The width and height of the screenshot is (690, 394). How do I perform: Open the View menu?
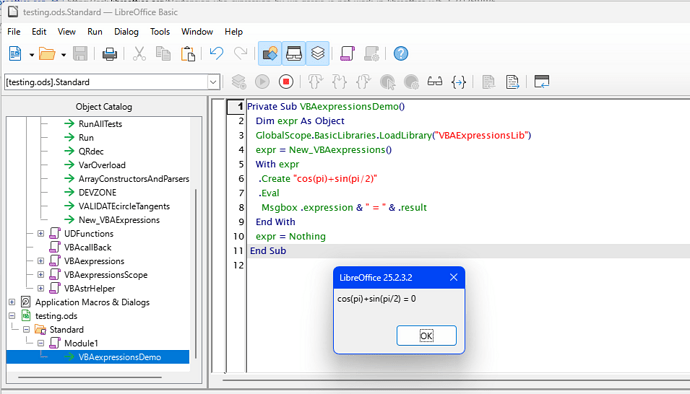tap(66, 32)
